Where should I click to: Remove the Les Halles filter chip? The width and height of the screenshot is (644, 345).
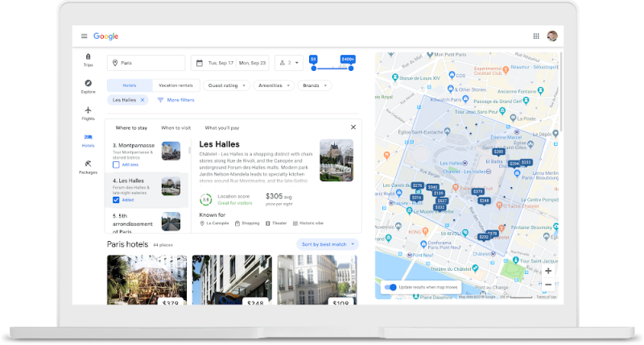pyautogui.click(x=142, y=100)
